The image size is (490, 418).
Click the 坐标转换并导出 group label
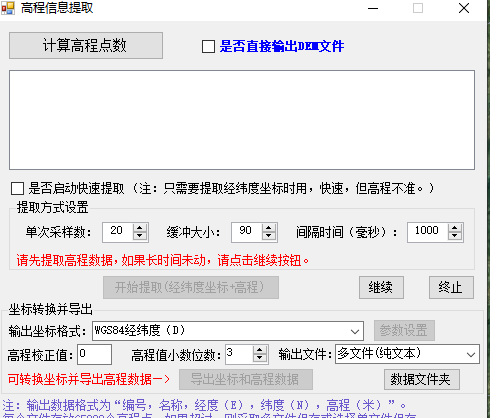[x=51, y=309]
